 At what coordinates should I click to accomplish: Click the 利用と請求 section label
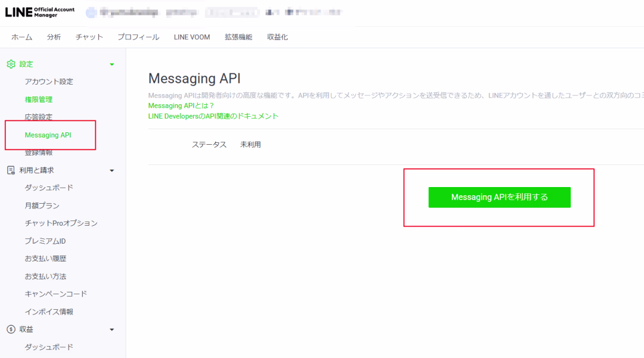click(36, 170)
